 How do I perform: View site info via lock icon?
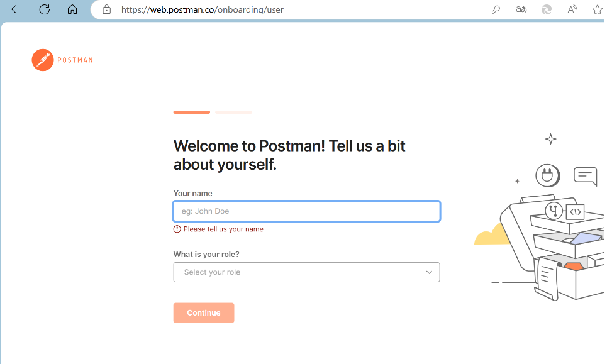106,9
